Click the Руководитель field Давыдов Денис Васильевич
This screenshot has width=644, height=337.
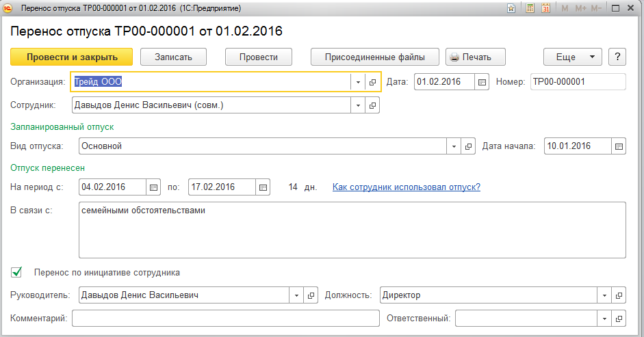(184, 295)
